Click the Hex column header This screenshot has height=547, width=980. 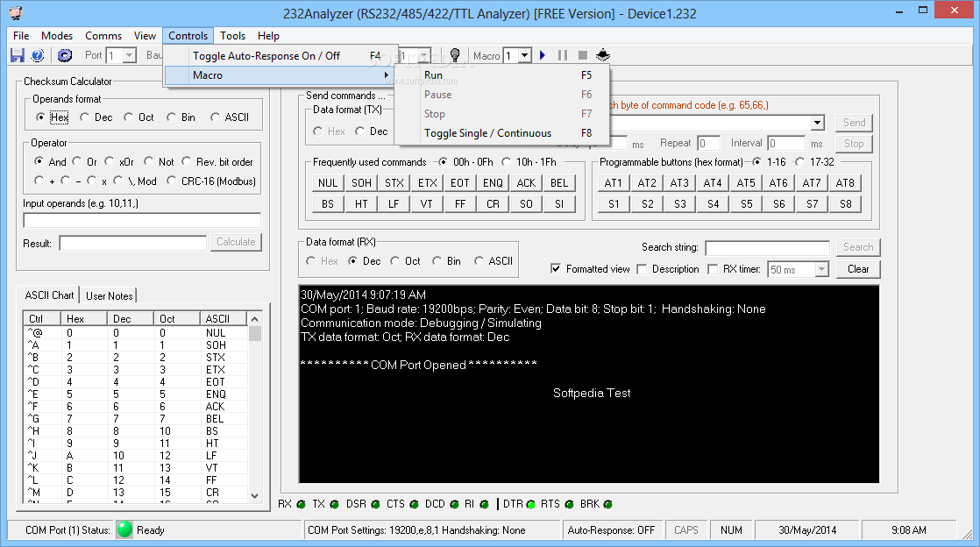[84, 319]
